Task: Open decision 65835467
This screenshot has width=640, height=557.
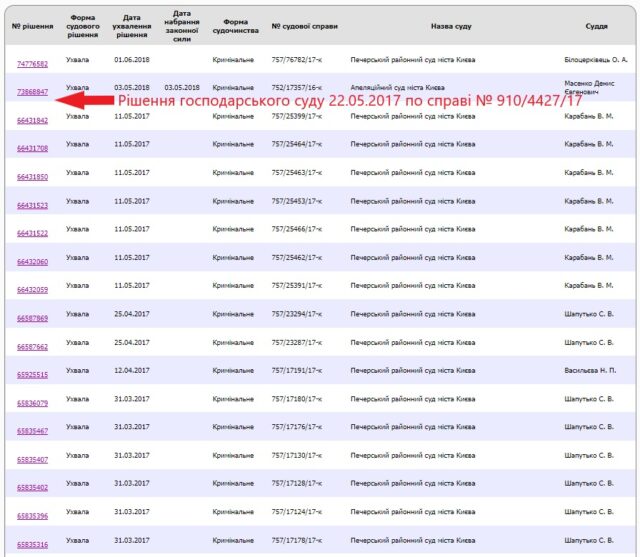Action: [x=32, y=431]
